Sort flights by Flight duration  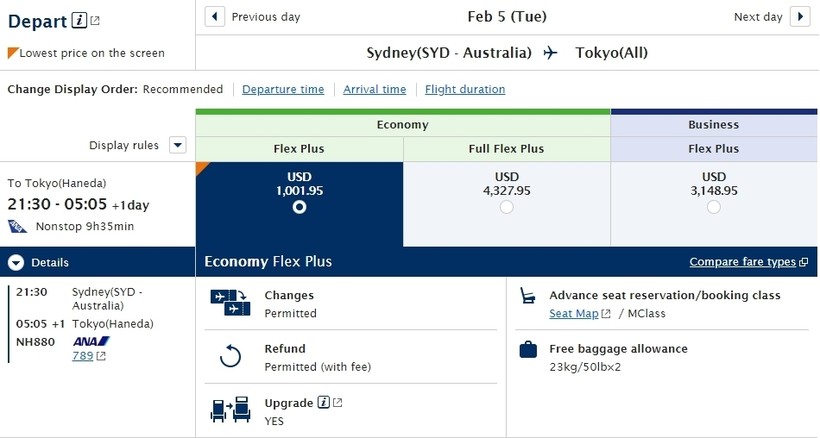point(465,89)
